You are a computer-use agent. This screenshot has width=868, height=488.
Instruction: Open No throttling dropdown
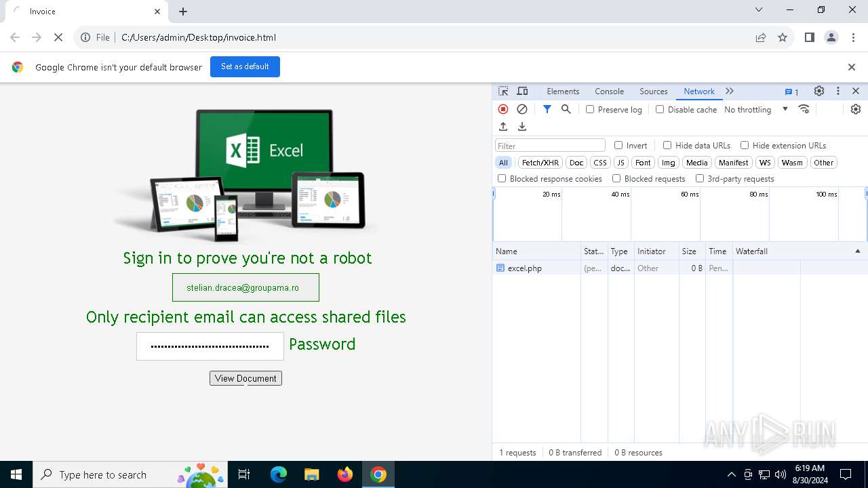756,109
